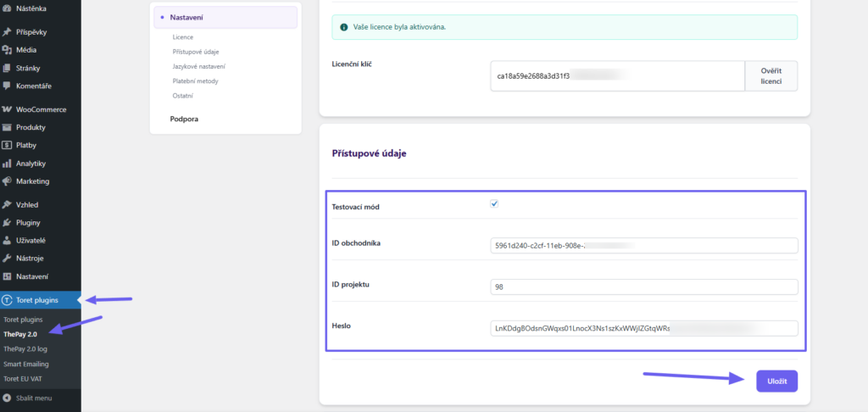The width and height of the screenshot is (868, 412).
Task: Click the info icon in license activated notice
Action: click(344, 27)
